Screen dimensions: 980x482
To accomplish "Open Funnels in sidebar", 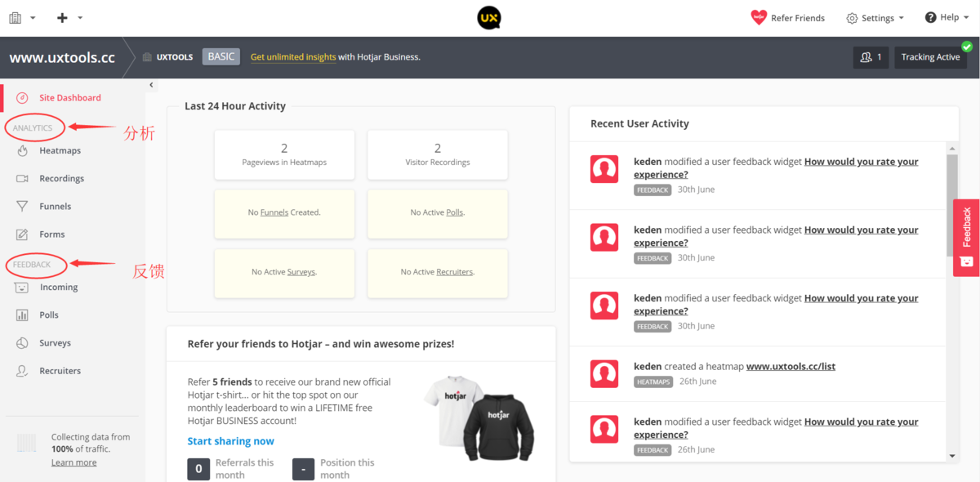I will click(56, 207).
